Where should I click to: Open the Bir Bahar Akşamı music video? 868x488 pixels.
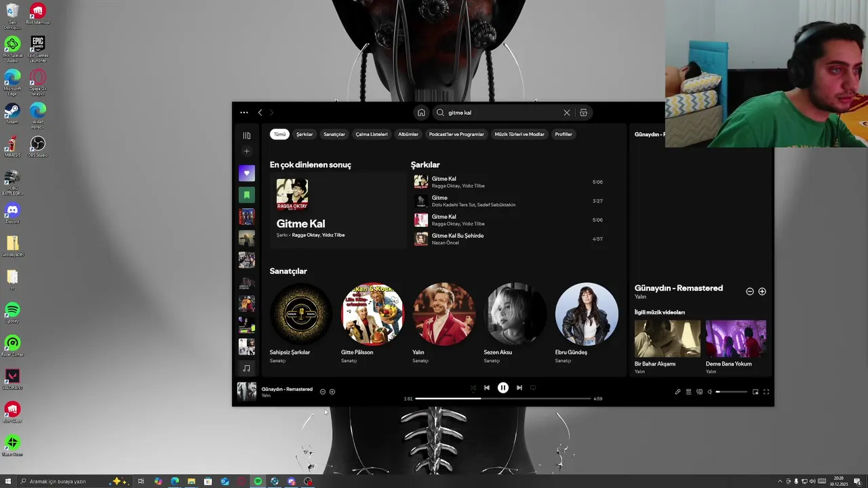(x=667, y=346)
